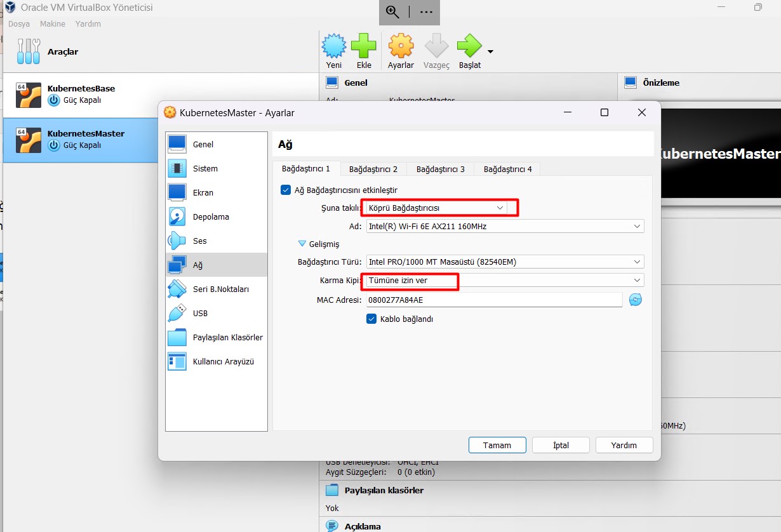Screen dimensions: 781x532
Task: Click the Yeni toolbar icon
Action: pyautogui.click(x=334, y=46)
